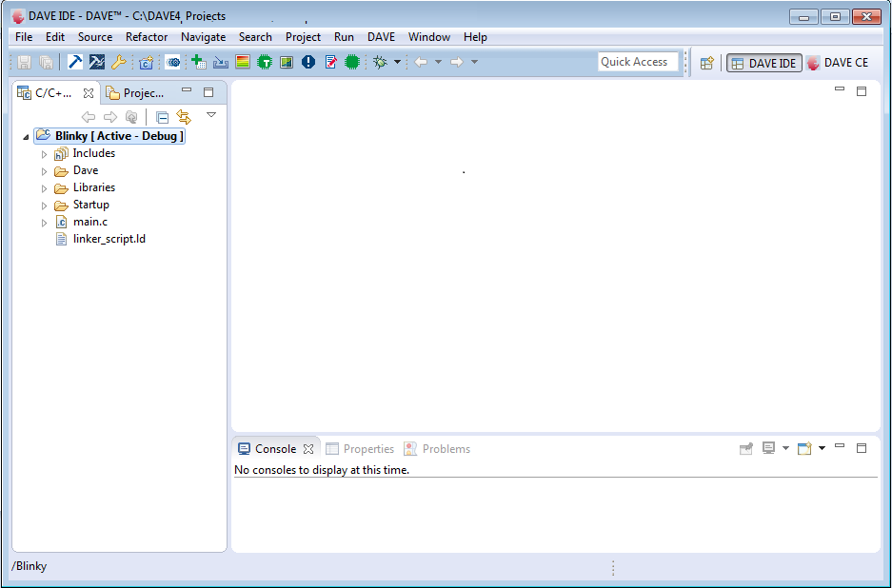The width and height of the screenshot is (892, 588).
Task: Expand the Startup folder arrow
Action: click(x=44, y=206)
